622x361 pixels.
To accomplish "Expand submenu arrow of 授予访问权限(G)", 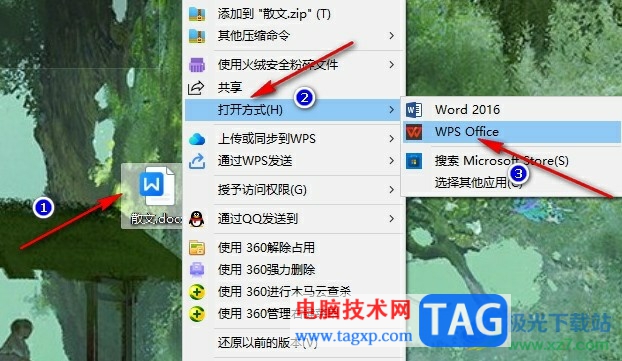I will coord(392,190).
